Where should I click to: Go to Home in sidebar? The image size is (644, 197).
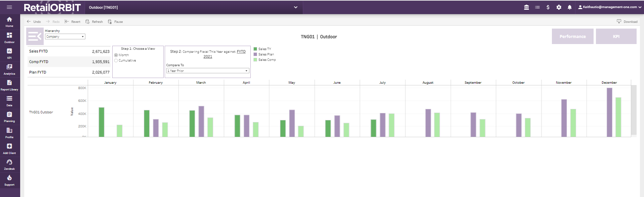click(9, 22)
